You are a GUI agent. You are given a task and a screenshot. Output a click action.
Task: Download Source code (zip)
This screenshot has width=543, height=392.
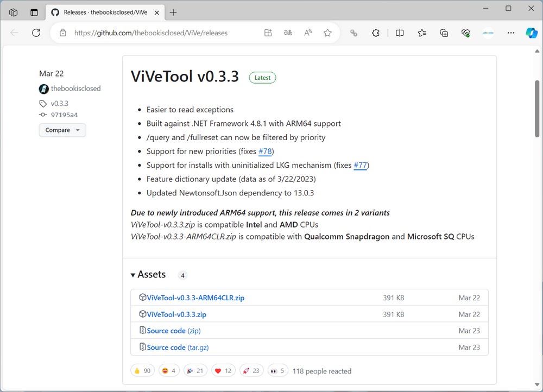(174, 331)
